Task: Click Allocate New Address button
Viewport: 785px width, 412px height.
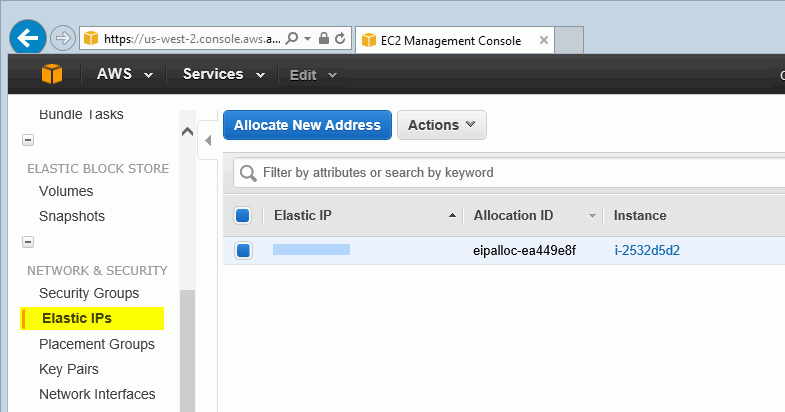Action: point(307,125)
